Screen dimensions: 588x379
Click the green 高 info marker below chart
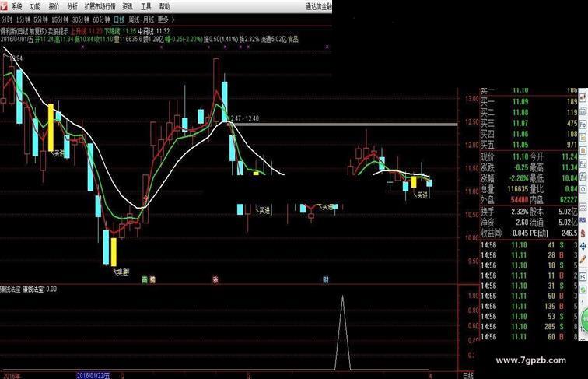tap(145, 279)
